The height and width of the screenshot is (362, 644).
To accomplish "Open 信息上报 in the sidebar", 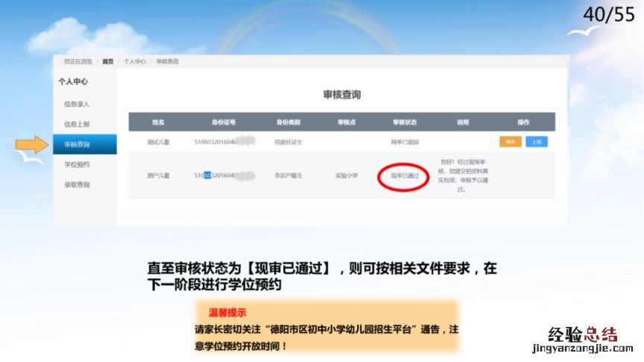I will (x=76, y=124).
